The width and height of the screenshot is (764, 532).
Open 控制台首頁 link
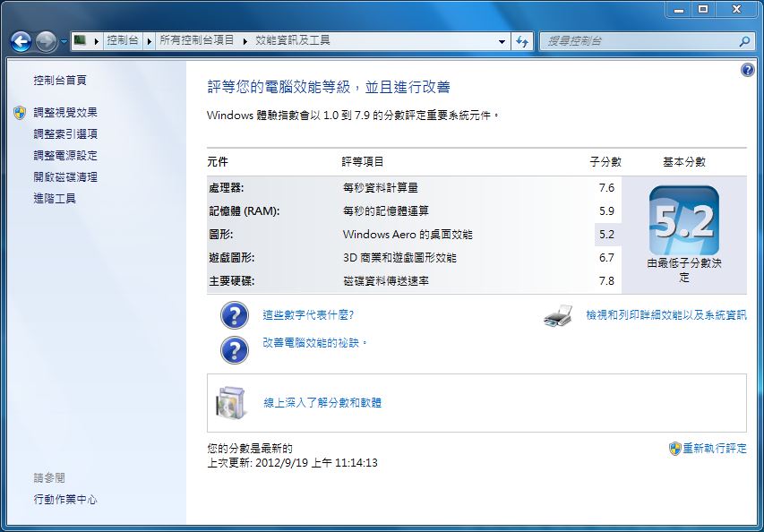coord(60,80)
